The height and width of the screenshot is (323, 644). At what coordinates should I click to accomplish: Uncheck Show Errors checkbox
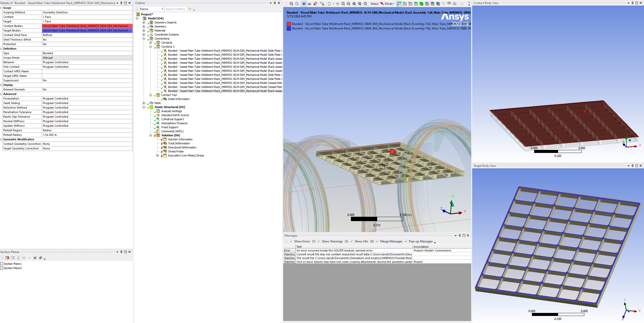pyautogui.click(x=291, y=241)
